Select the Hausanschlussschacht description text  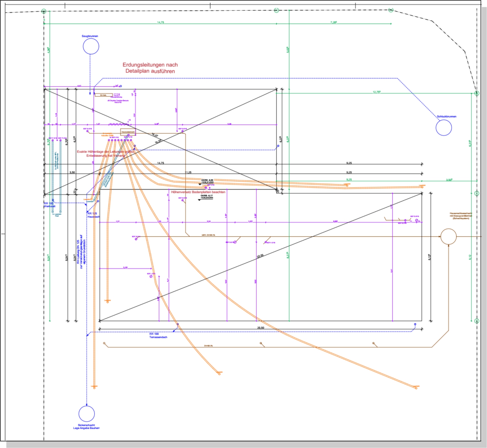tap(461, 216)
